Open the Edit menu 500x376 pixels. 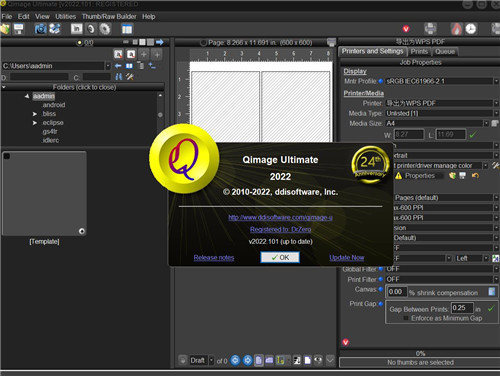tap(23, 16)
